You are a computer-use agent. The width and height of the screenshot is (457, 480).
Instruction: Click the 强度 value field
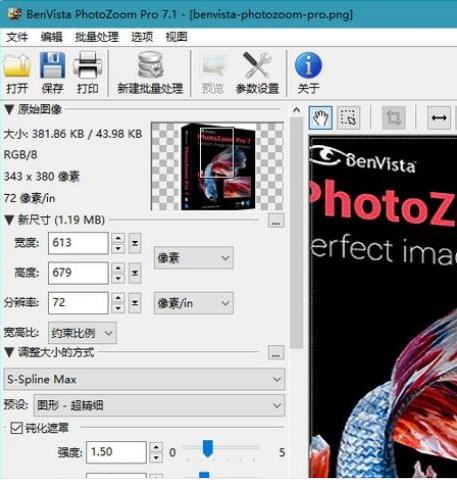pyautogui.click(x=116, y=452)
